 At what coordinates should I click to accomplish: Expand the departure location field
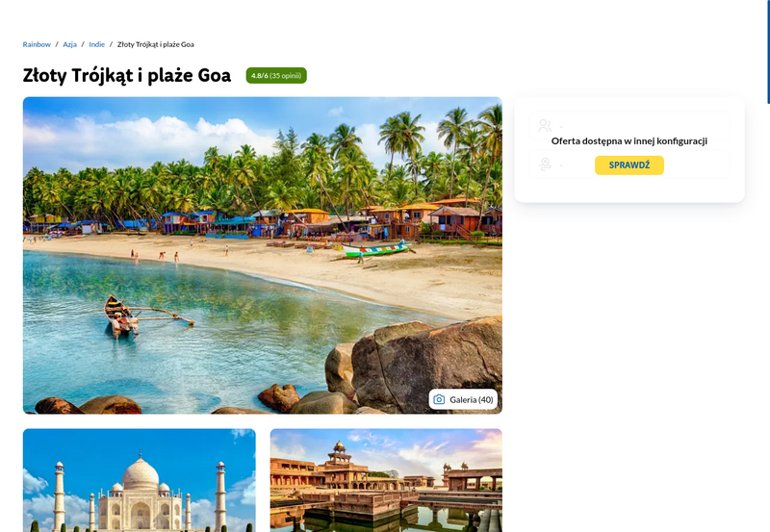pos(629,164)
